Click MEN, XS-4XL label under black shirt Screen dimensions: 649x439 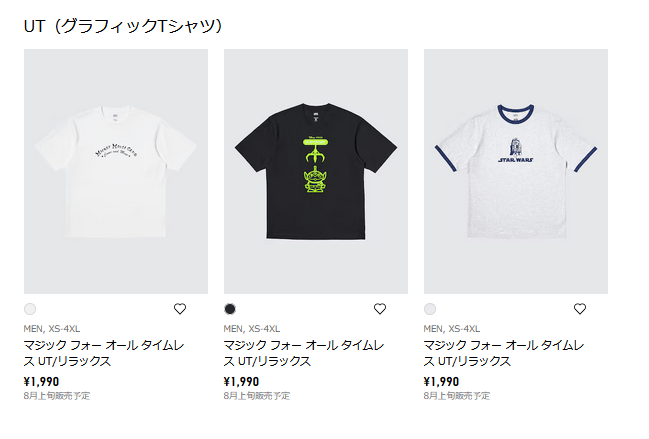[252, 329]
